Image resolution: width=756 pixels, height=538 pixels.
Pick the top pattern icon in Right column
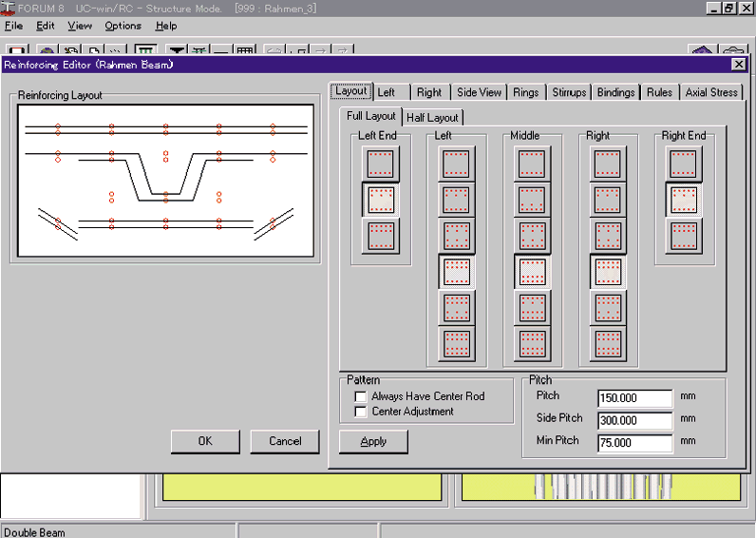tap(609, 163)
